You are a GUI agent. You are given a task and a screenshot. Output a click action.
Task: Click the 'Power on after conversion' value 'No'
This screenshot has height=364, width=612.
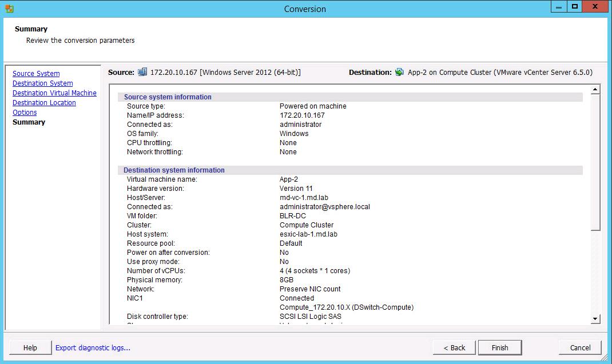284,253
